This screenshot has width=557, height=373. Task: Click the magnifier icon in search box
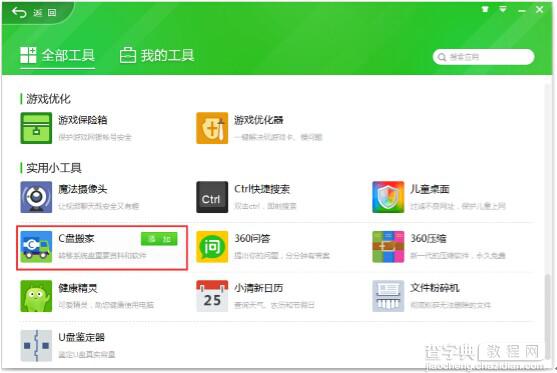(x=442, y=57)
